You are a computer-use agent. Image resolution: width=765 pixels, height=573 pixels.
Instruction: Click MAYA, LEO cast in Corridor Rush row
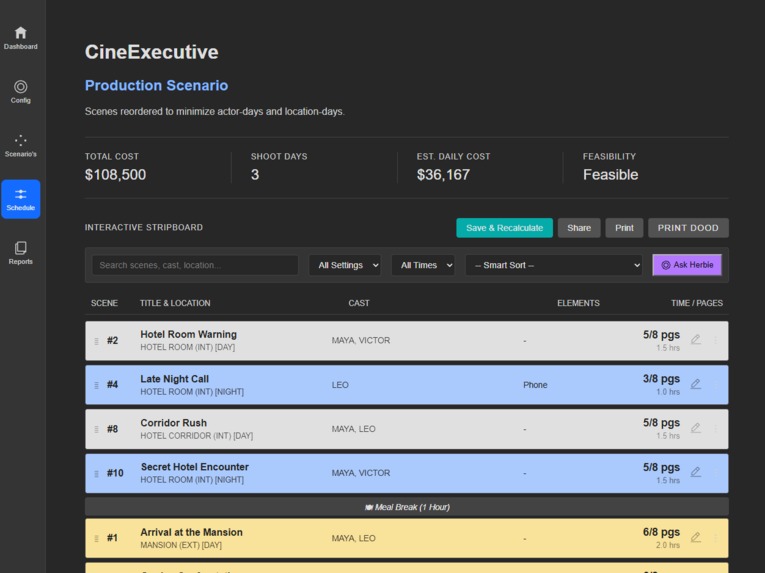click(x=353, y=429)
